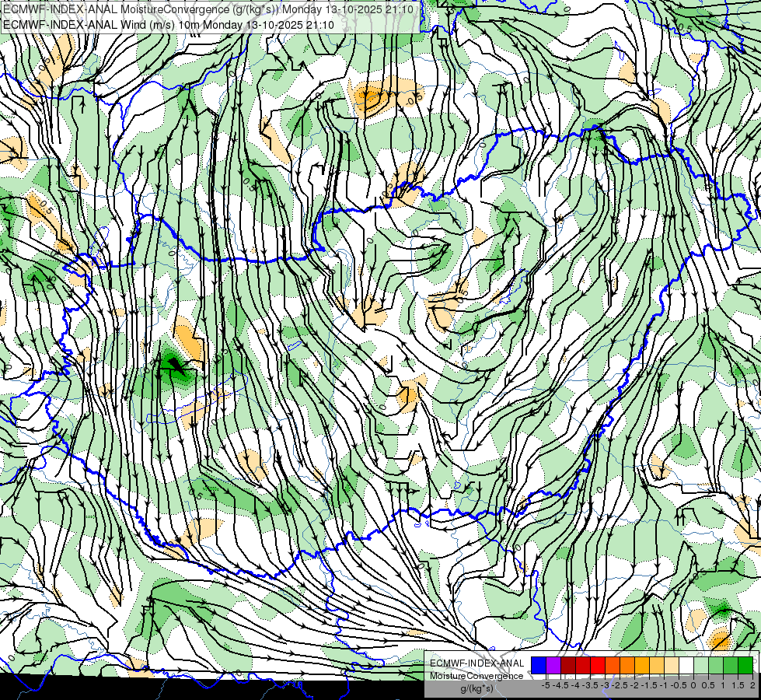Viewport: 761px width, 700px height.
Task: Click the g/(kg*s) legend unit text
Action: pyautogui.click(x=476, y=689)
